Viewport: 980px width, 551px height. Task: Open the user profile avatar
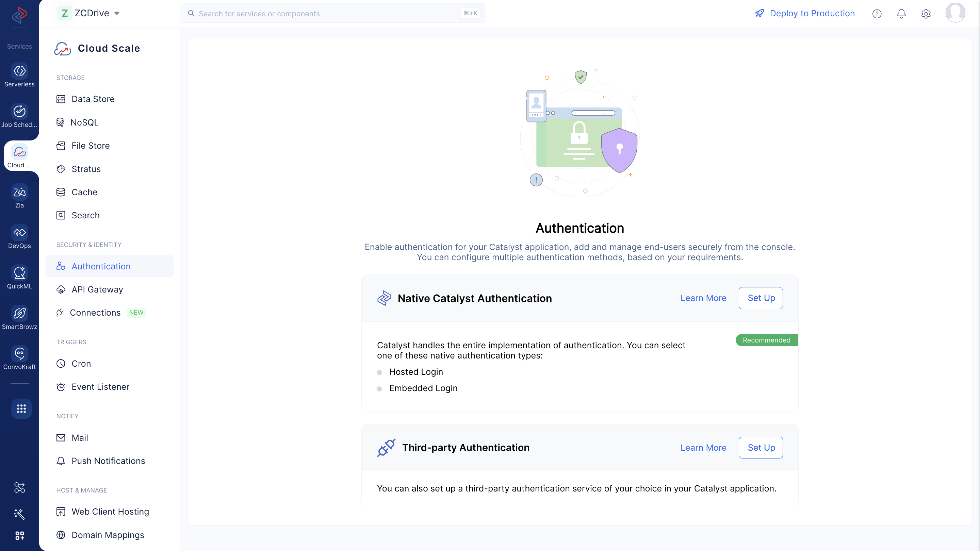[955, 13]
